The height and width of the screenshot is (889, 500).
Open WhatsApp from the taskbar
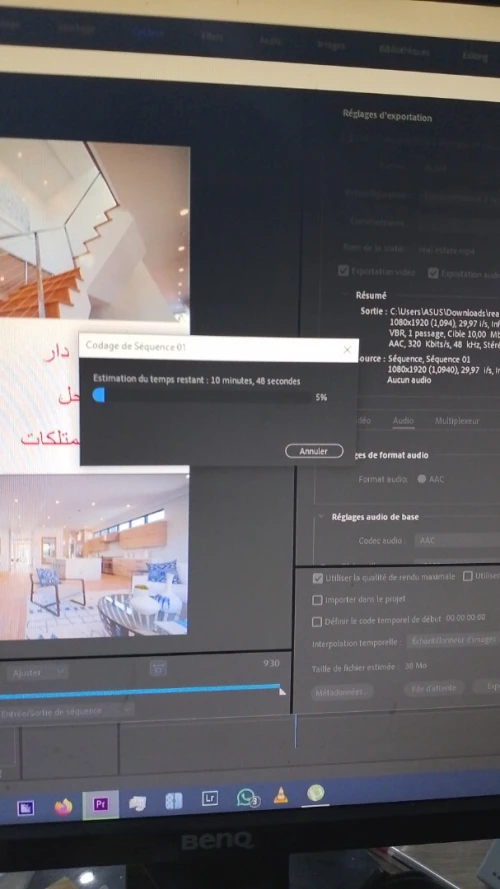tap(247, 798)
